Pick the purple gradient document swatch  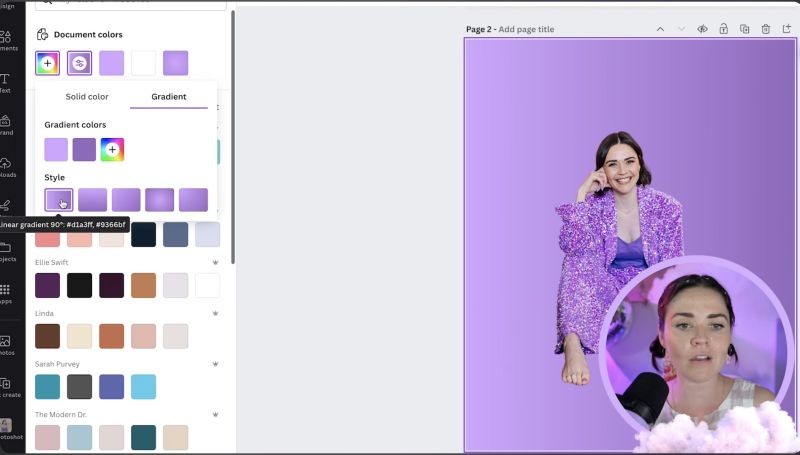(x=176, y=63)
